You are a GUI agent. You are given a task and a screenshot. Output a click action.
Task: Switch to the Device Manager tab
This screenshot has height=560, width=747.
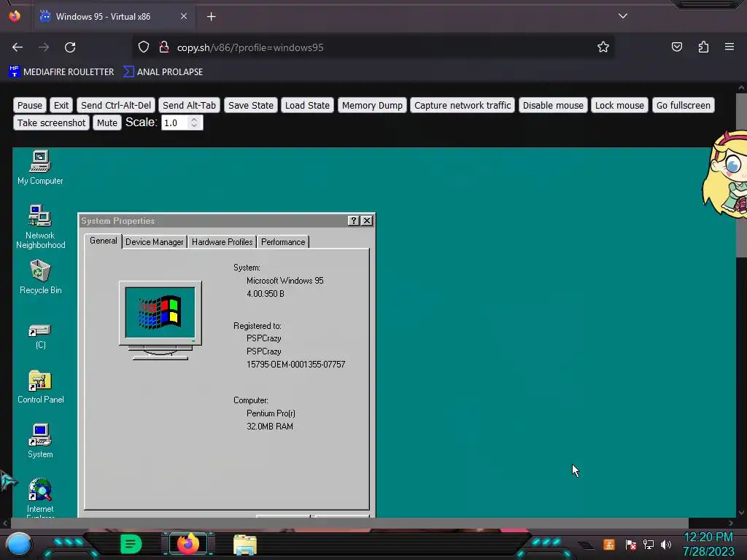155,242
